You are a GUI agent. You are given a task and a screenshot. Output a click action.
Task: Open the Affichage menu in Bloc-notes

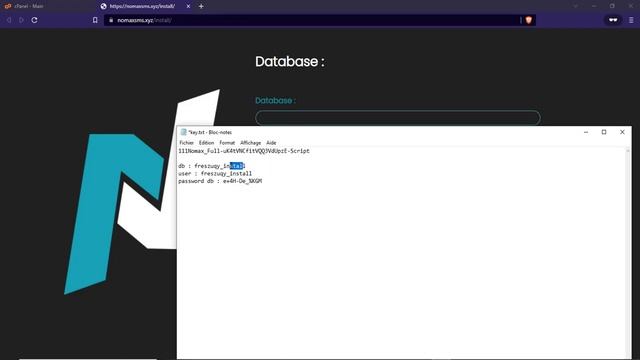click(250, 143)
